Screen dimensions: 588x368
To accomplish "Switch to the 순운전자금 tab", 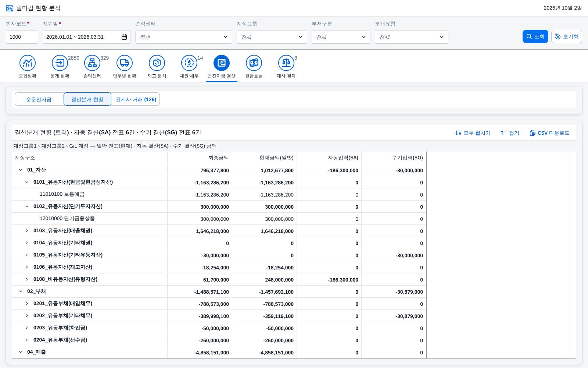I will (x=39, y=99).
